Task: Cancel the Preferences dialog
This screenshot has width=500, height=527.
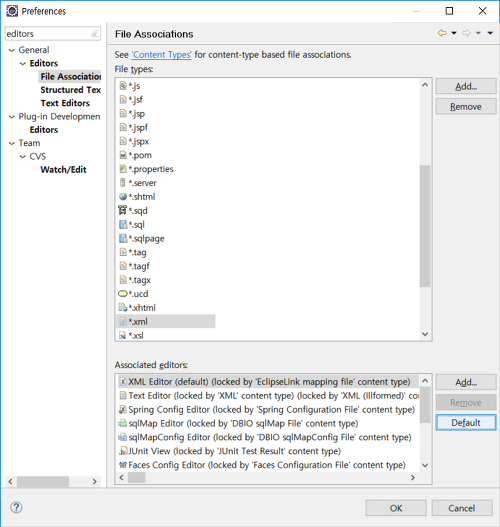Action: (462, 508)
